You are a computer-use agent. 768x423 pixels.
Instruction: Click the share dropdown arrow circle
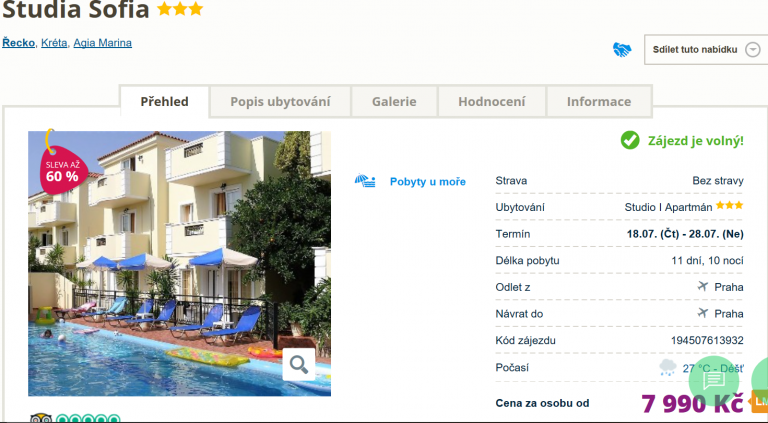tap(752, 50)
